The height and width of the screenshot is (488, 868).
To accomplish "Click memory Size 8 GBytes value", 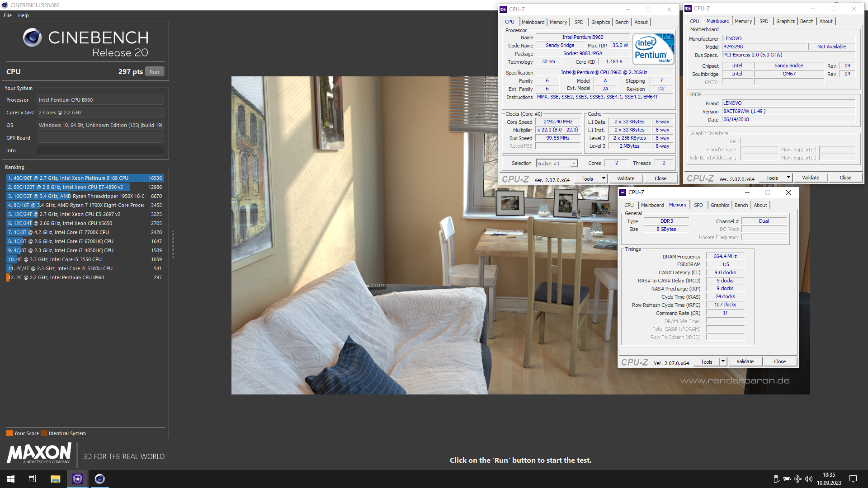I will [x=666, y=229].
